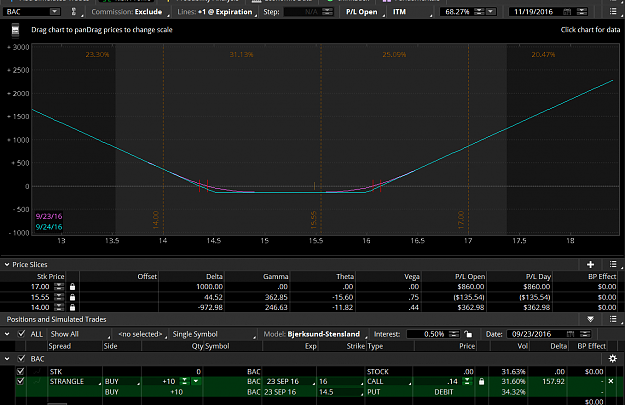This screenshot has width=625, height=405.
Task: Open the ITM probability mode dropdown
Action: point(411,12)
